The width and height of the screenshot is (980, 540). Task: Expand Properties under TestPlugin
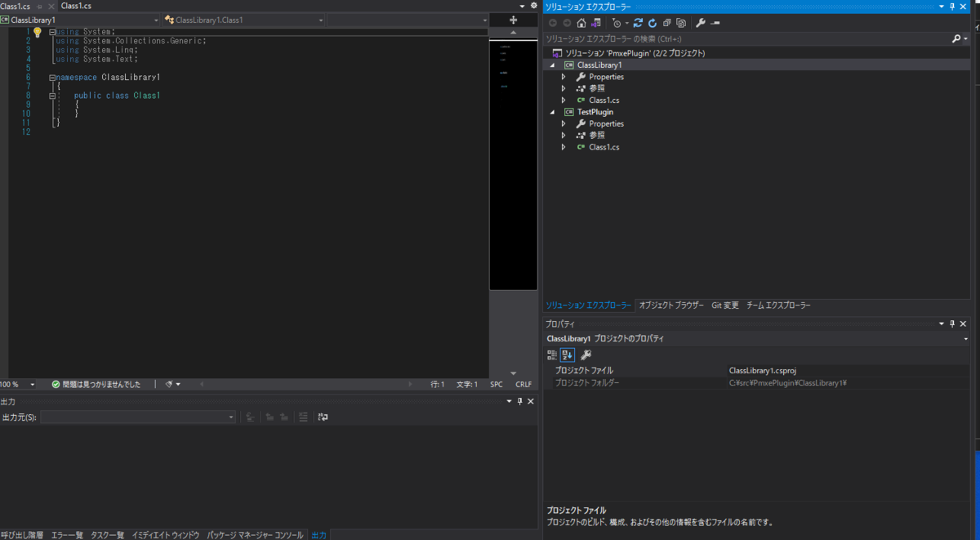click(563, 123)
